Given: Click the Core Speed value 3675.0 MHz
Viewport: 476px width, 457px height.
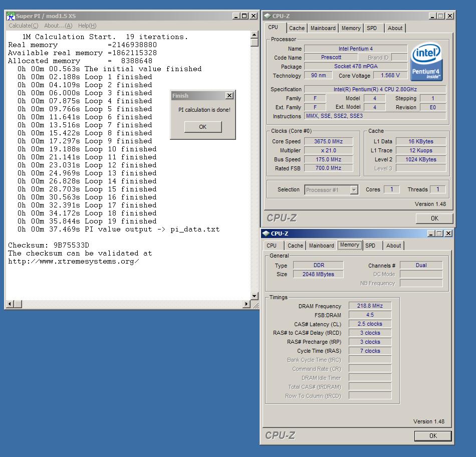Looking at the screenshot, I should click(329, 141).
